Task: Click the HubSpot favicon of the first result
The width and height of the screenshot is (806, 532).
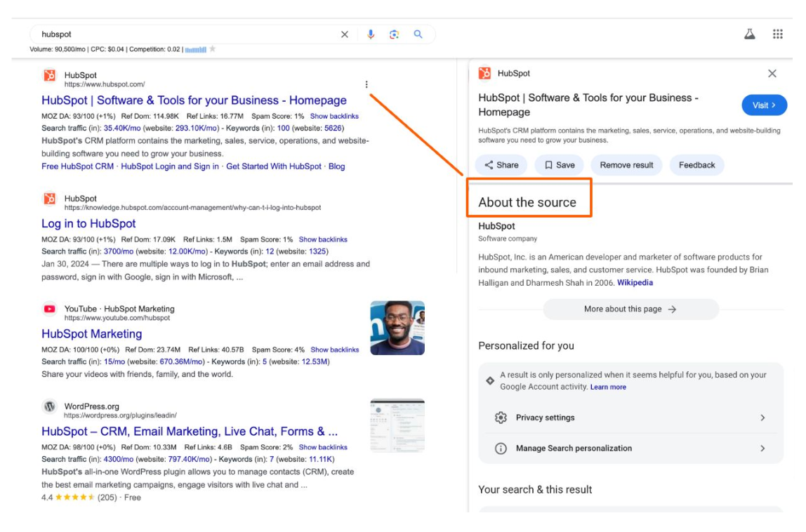Action: (50, 76)
